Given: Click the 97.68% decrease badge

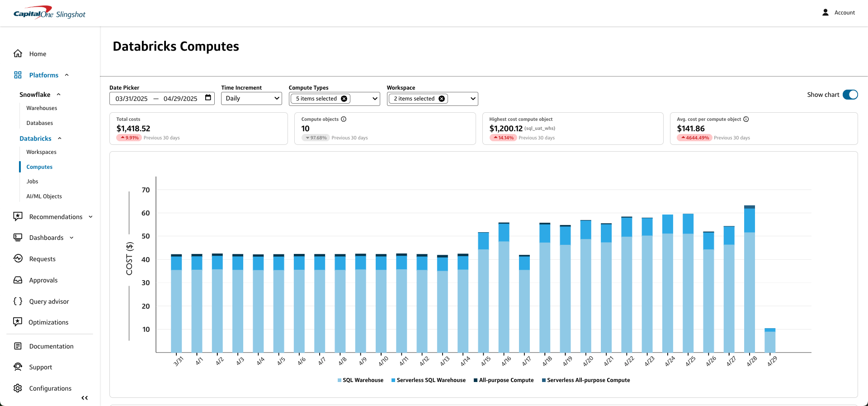Looking at the screenshot, I should (316, 138).
